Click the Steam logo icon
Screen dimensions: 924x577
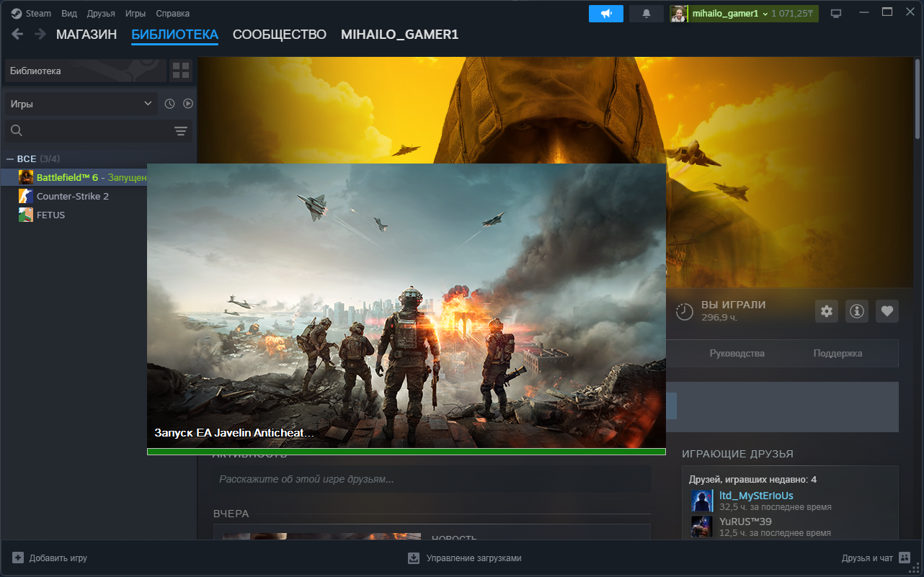17,14
